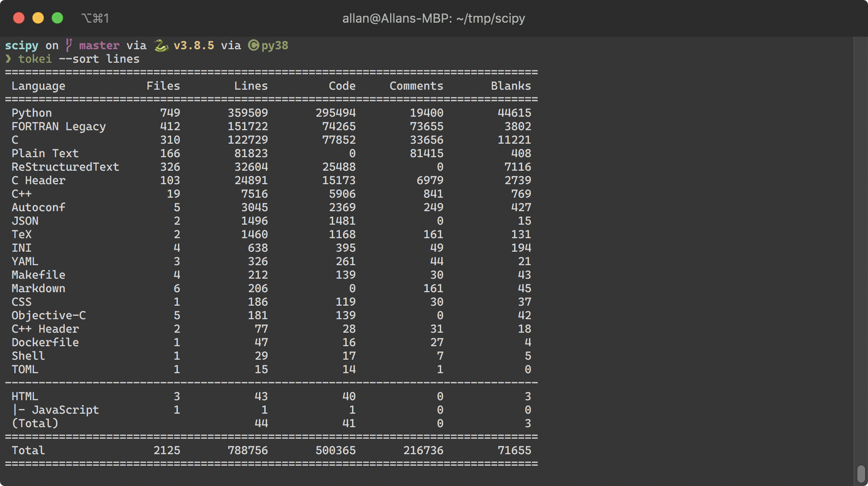Click the 'Dockerfile' row label
This screenshot has width=868, height=486.
click(x=45, y=342)
